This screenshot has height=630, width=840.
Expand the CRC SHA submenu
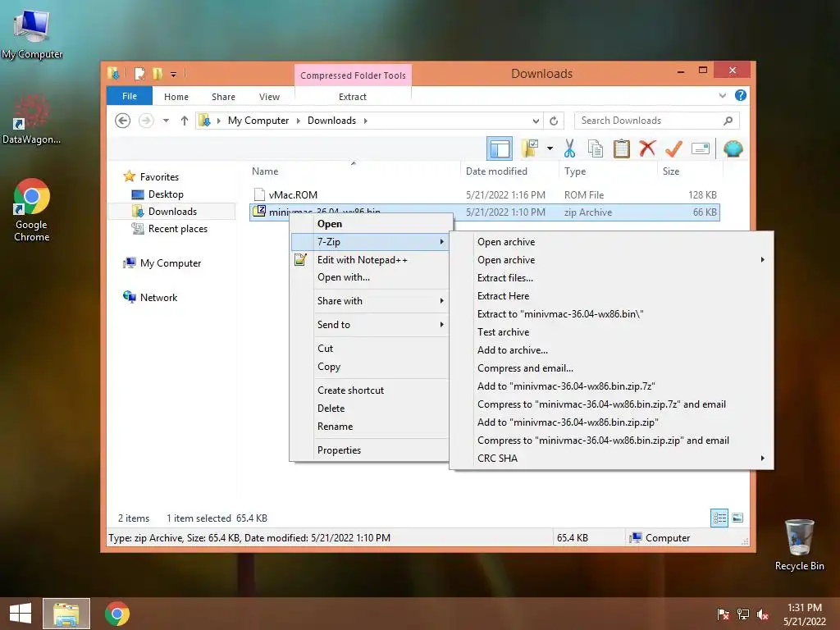[x=611, y=459]
